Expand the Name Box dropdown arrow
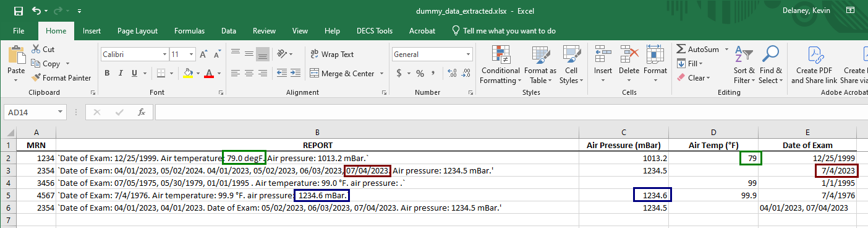 coord(61,112)
